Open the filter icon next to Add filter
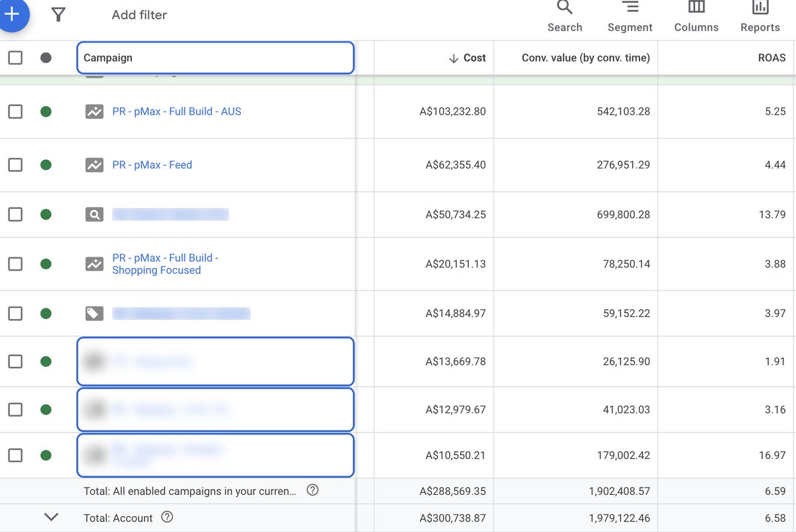The width and height of the screenshot is (796, 532). (58, 15)
